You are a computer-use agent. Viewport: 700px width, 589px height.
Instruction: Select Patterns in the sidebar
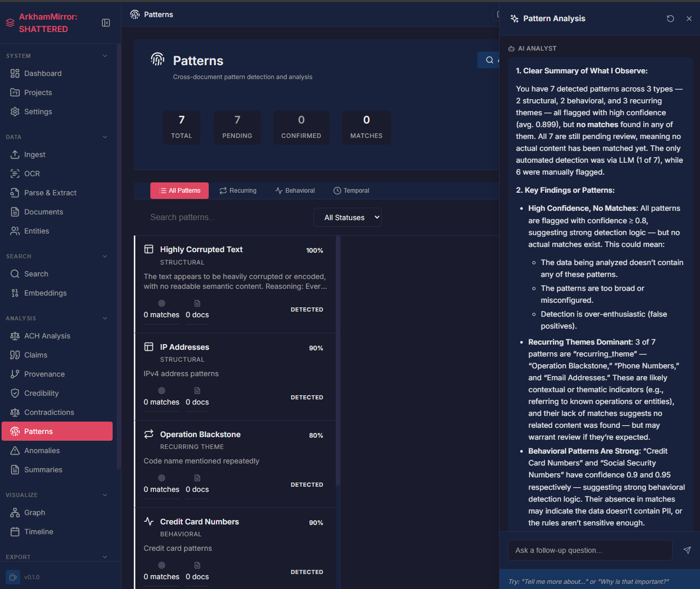point(57,431)
